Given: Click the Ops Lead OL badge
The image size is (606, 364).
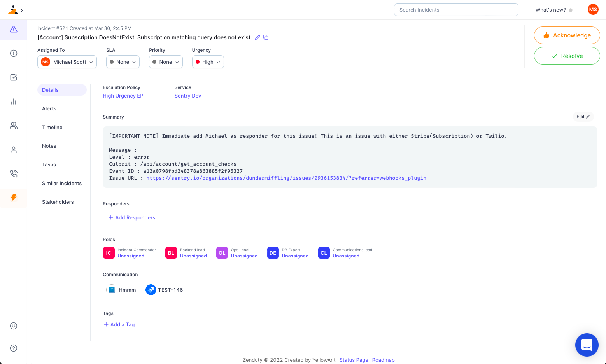Looking at the screenshot, I should coord(222,253).
